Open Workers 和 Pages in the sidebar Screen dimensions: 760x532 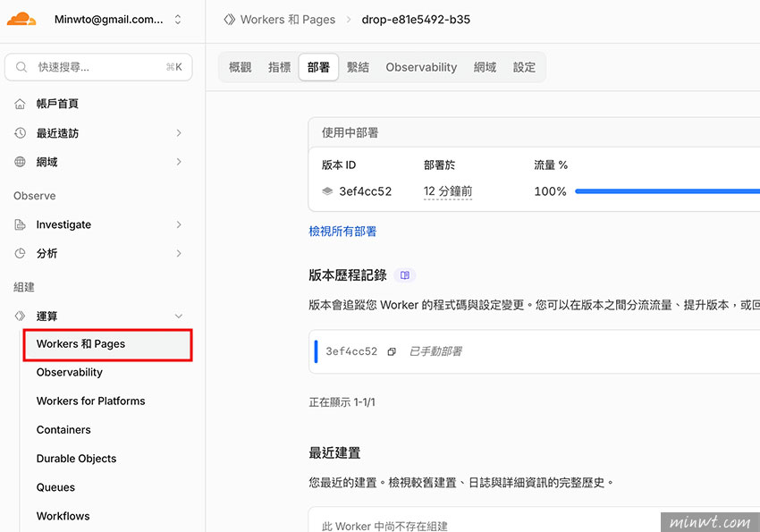pyautogui.click(x=107, y=344)
